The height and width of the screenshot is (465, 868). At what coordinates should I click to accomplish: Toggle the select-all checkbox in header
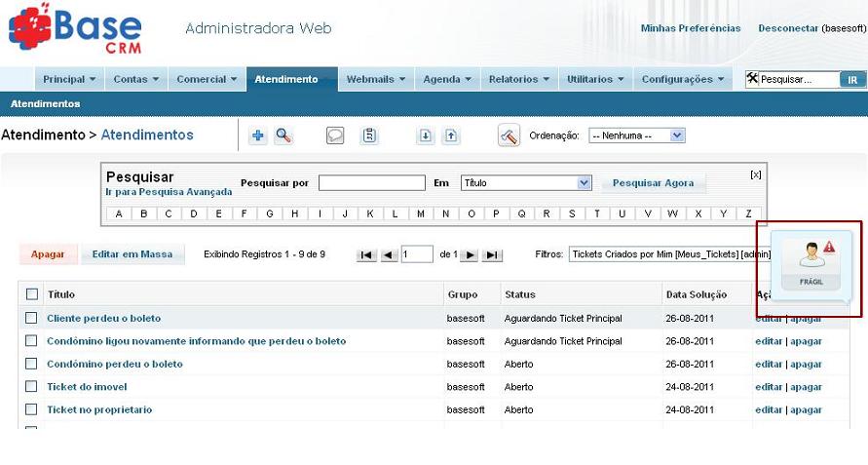point(31,294)
